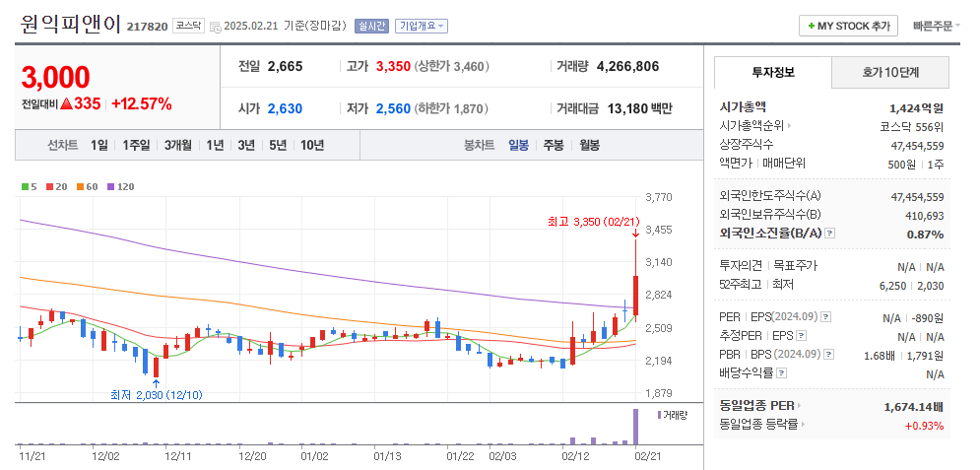Click the 원익피앤이 stock name heading
This screenshot has height=470, width=980.
(70, 24)
